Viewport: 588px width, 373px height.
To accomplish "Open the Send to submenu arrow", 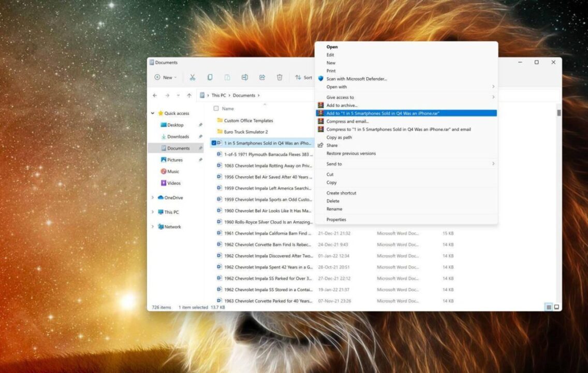I will (492, 164).
